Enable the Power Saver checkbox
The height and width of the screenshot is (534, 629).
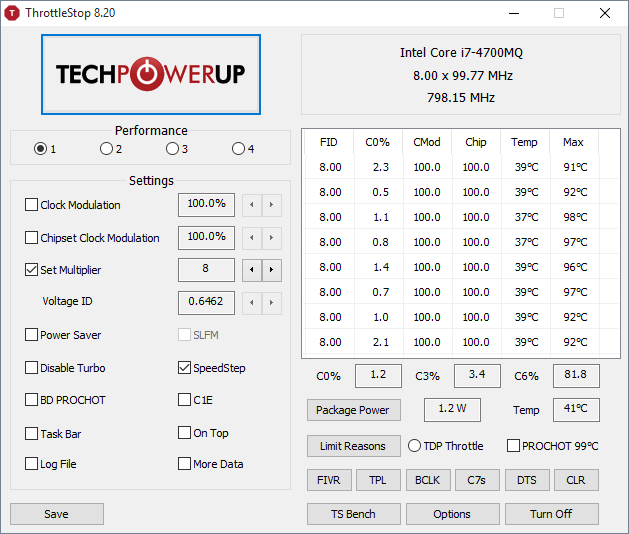click(x=31, y=335)
